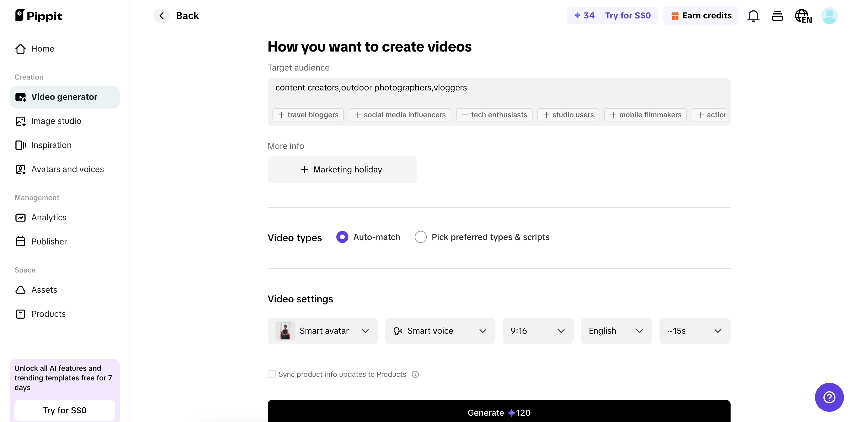This screenshot has width=868, height=422.
Task: Click Generate 120 button
Action: pos(499,411)
